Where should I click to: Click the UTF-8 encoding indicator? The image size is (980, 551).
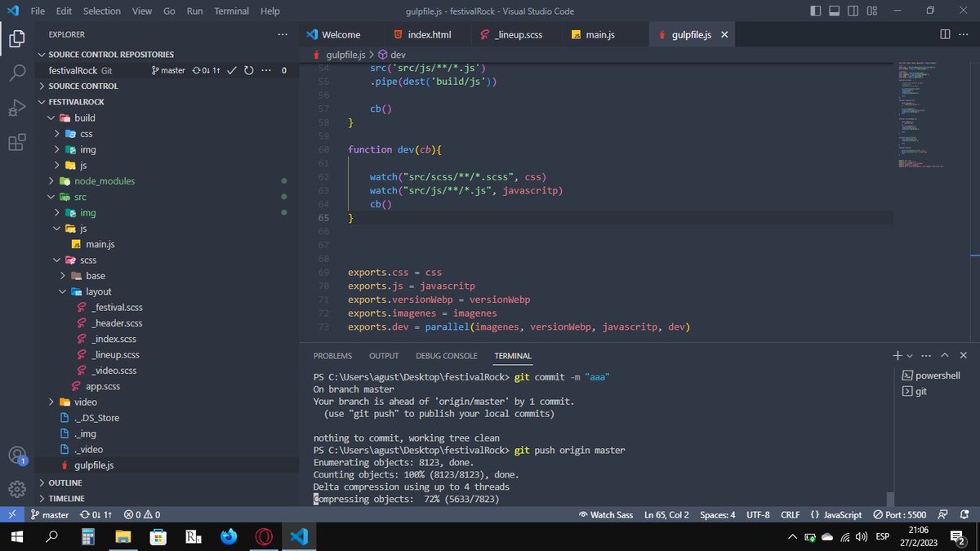tap(757, 515)
